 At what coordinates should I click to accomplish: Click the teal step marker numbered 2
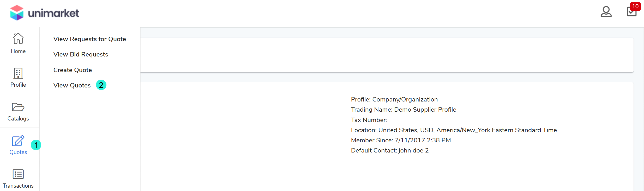(x=101, y=85)
